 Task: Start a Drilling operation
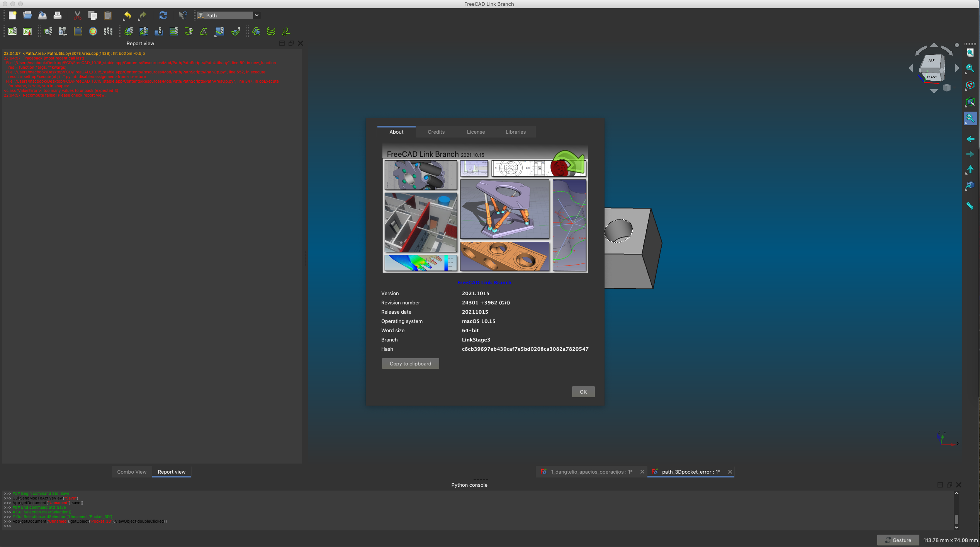point(158,32)
